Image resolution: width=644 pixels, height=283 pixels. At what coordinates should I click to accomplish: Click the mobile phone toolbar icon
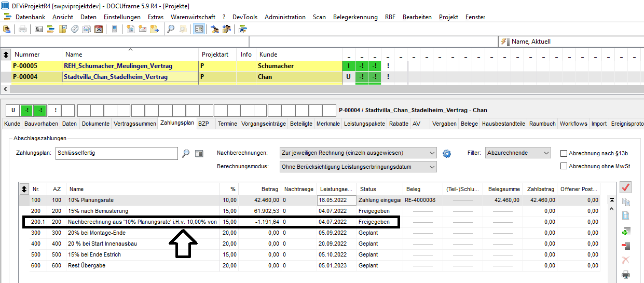click(x=115, y=29)
